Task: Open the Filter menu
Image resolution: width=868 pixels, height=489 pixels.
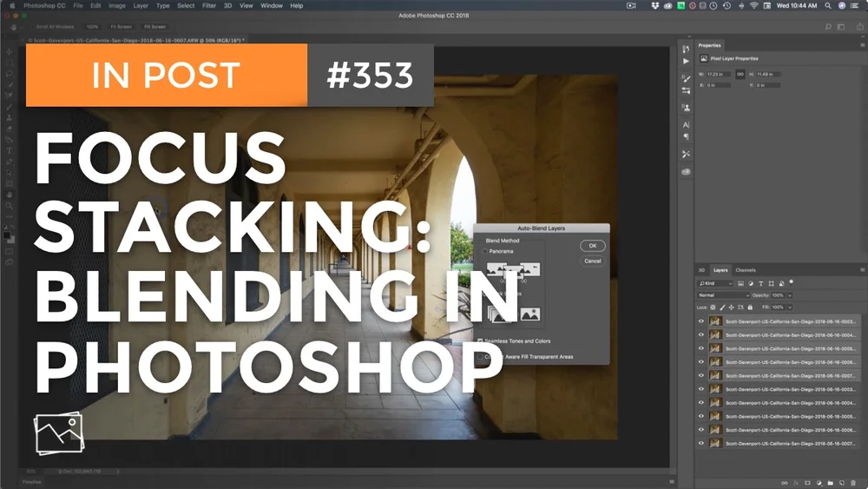Action: [208, 5]
